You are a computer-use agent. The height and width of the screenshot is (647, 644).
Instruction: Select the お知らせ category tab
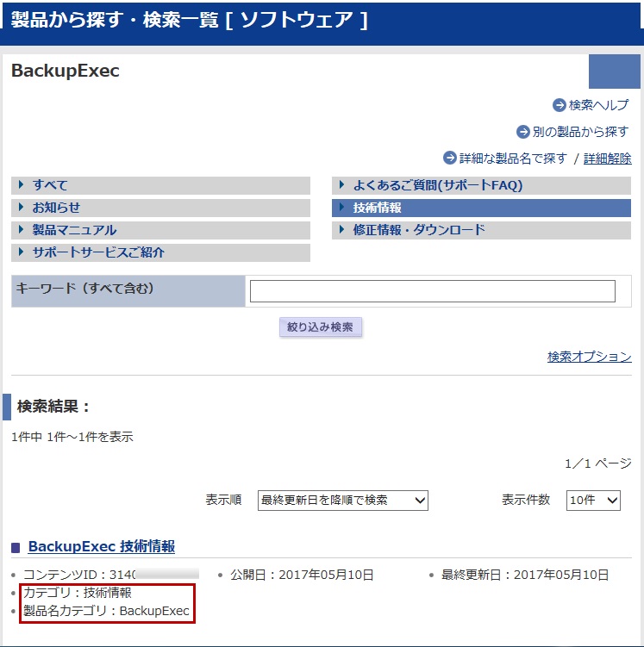[x=160, y=208]
